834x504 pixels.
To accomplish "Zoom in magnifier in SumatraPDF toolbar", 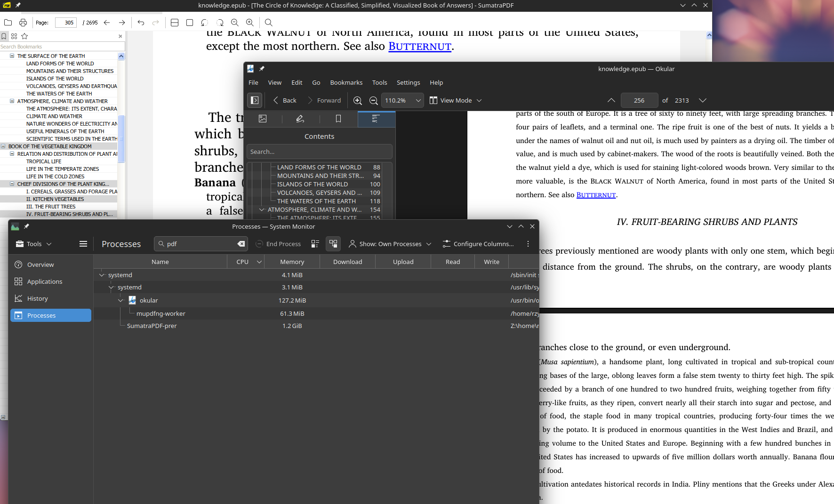I will pyautogui.click(x=250, y=23).
